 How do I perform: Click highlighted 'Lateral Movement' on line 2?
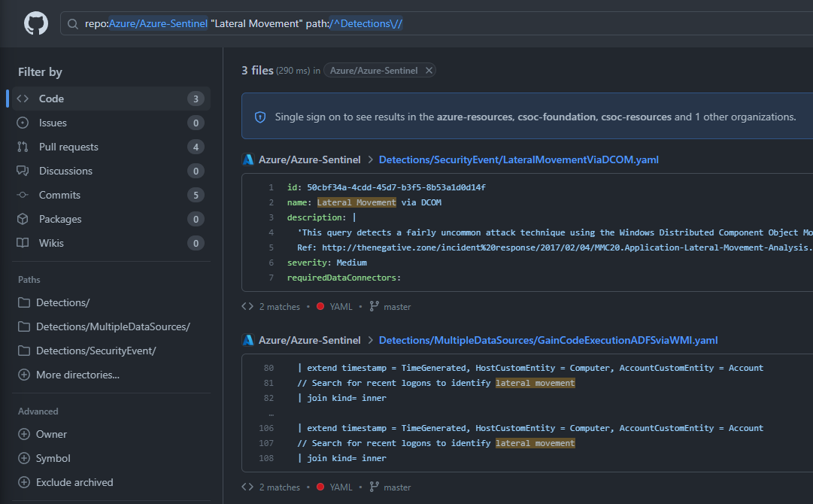(356, 202)
